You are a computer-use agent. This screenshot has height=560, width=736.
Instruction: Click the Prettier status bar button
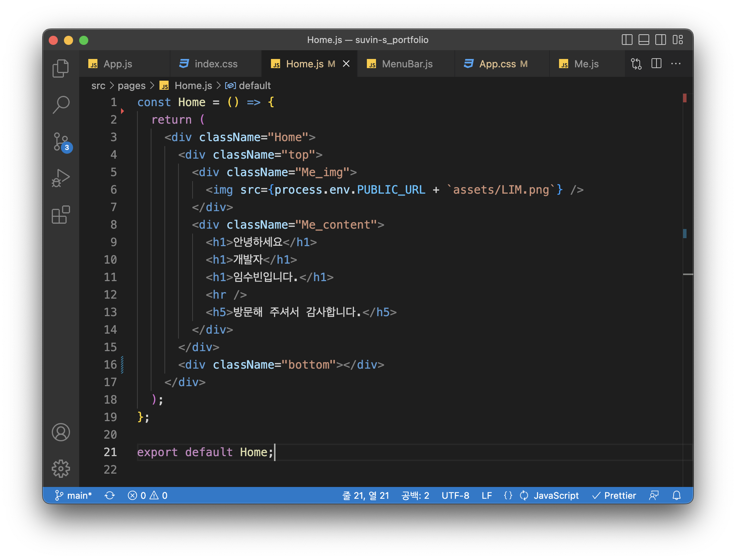pos(614,495)
